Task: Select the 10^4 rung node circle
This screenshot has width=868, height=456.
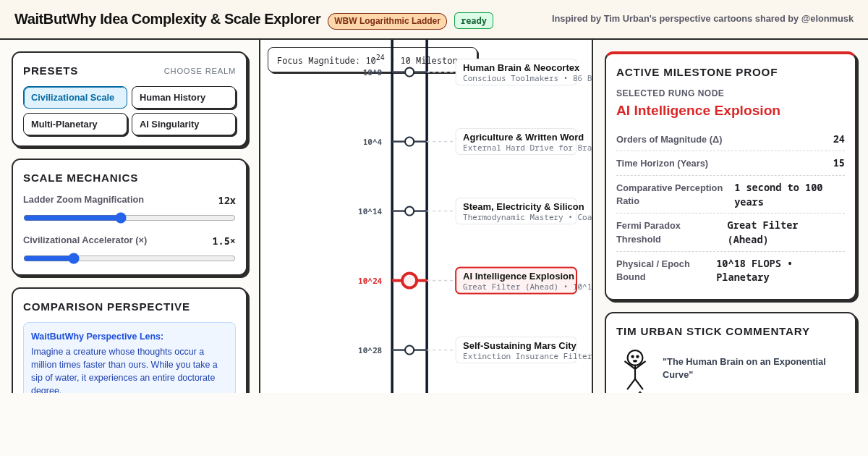Action: pos(409,142)
